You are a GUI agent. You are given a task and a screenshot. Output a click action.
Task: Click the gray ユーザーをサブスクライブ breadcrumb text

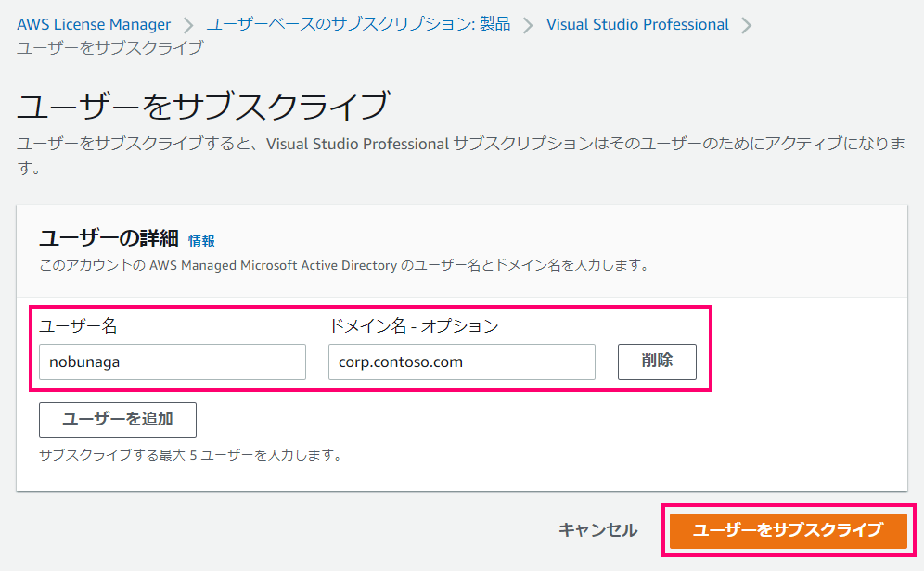click(x=110, y=47)
